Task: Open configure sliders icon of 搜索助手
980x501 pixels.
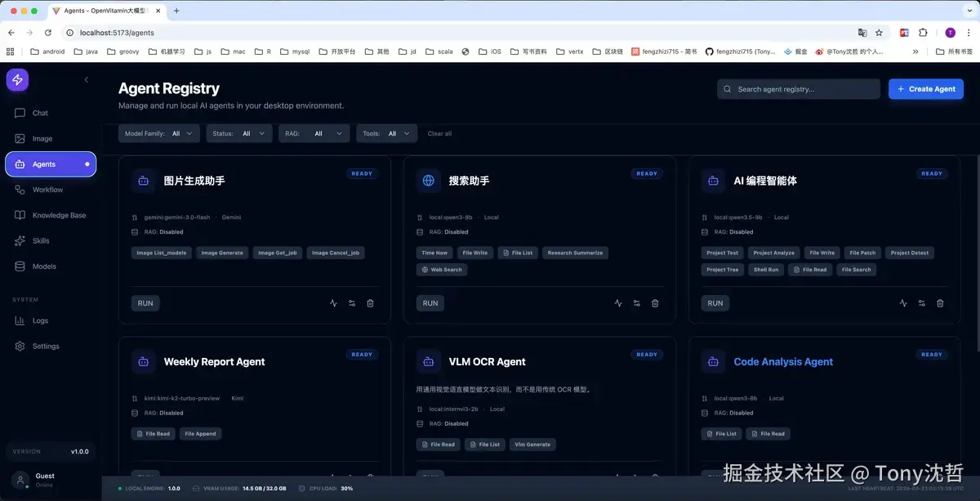Action: click(637, 303)
